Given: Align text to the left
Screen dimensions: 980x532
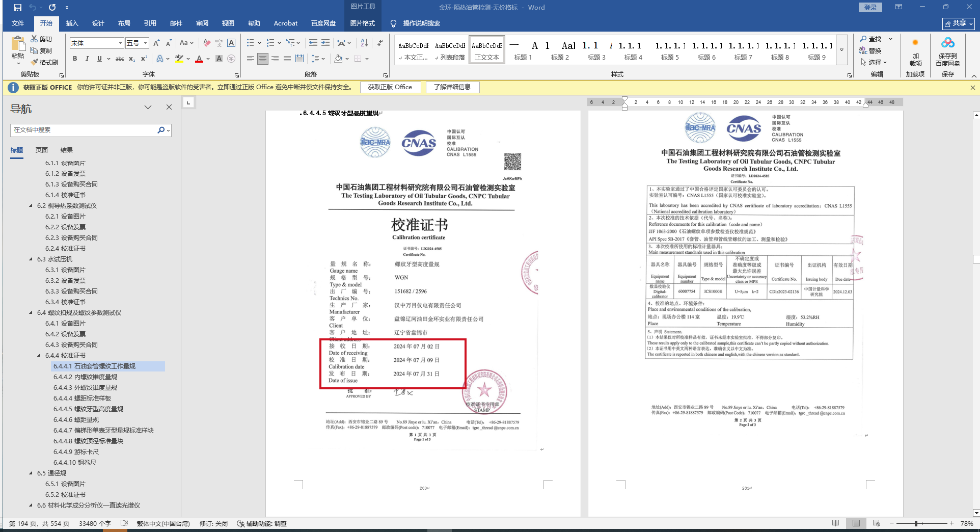Looking at the screenshot, I should coord(250,59).
